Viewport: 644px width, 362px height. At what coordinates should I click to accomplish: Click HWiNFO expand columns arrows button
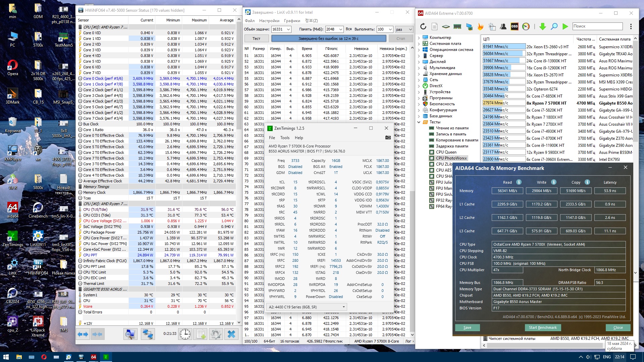pyautogui.click(x=83, y=334)
